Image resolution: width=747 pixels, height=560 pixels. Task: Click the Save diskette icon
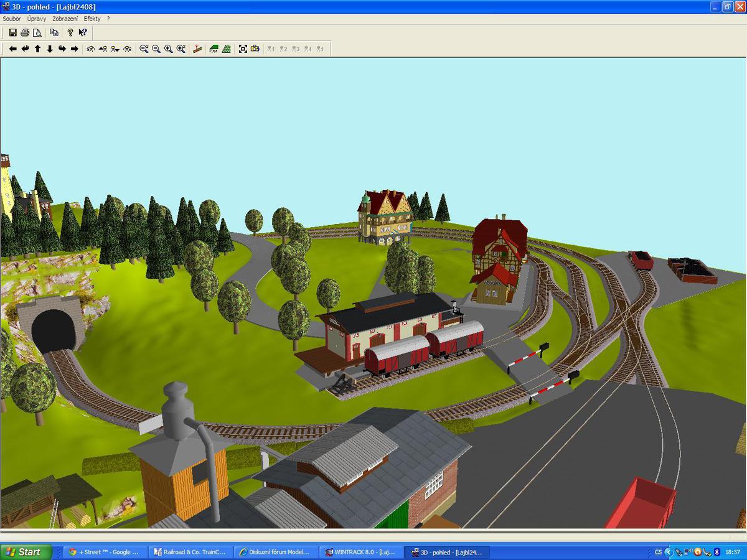(x=12, y=32)
